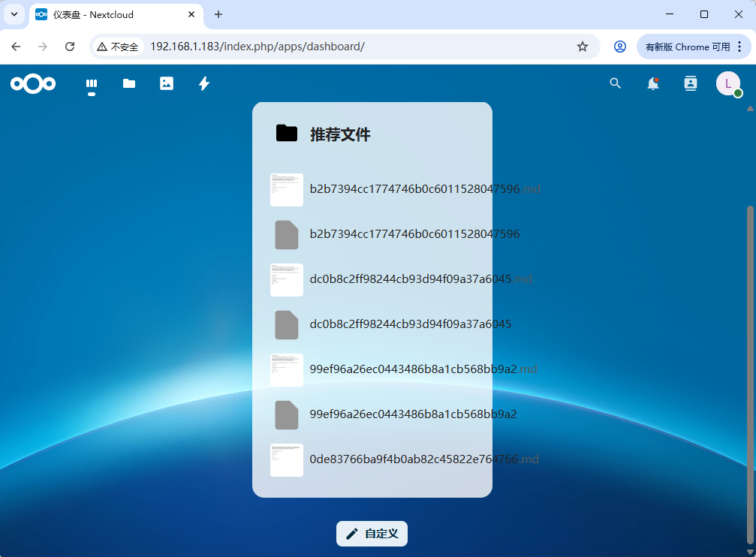The image size is (756, 557).
Task: Open the Dashboard app icon
Action: pos(92,84)
